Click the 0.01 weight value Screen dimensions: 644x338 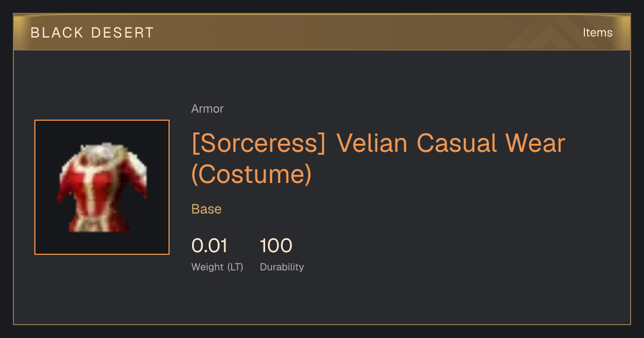209,246
